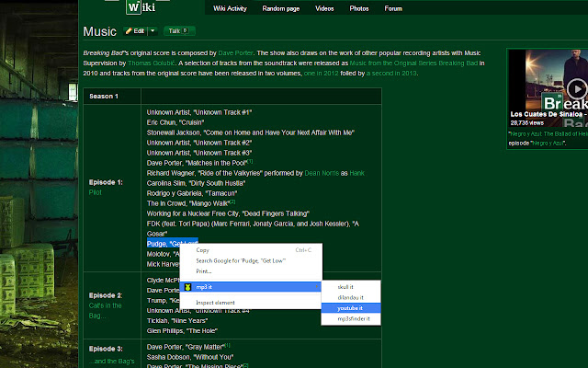The image size is (588, 368).
Task: Open the mp3 it submenu entry
Action: pyautogui.click(x=251, y=287)
